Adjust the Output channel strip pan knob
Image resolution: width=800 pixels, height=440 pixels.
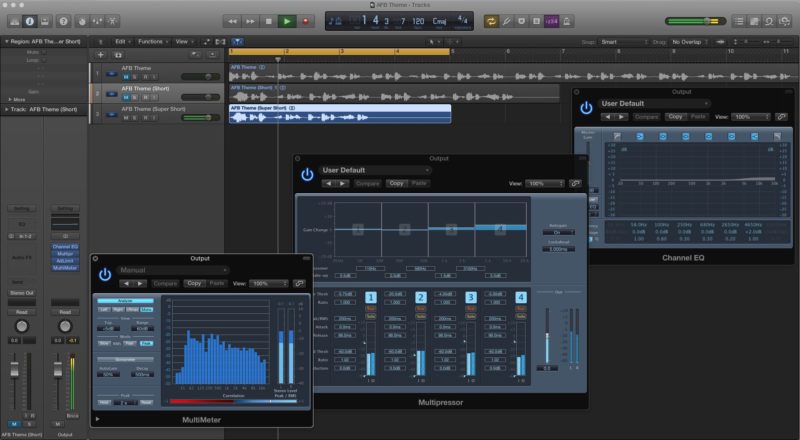click(65, 326)
